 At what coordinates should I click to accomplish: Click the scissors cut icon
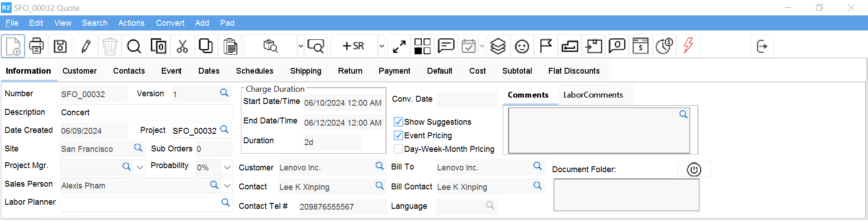(182, 46)
